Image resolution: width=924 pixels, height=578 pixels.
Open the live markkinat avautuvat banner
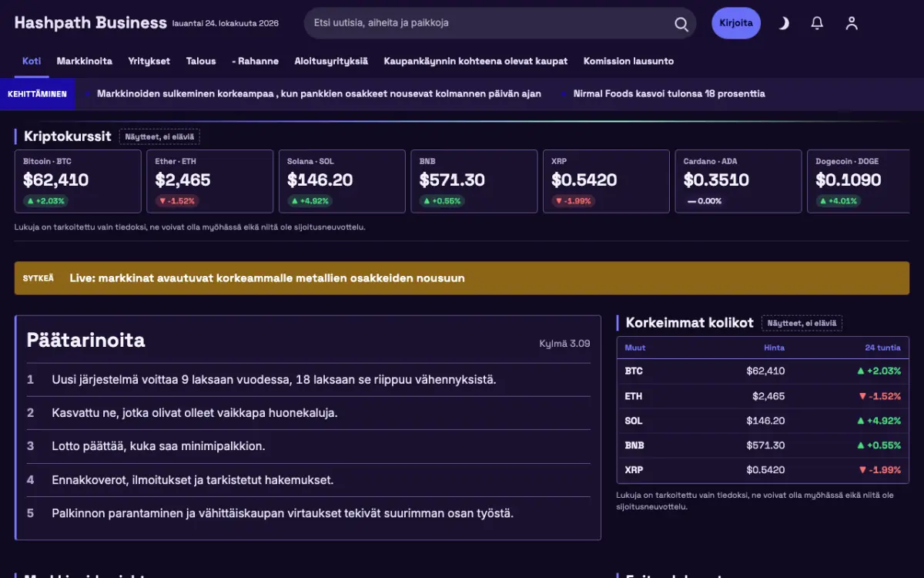[462, 278]
